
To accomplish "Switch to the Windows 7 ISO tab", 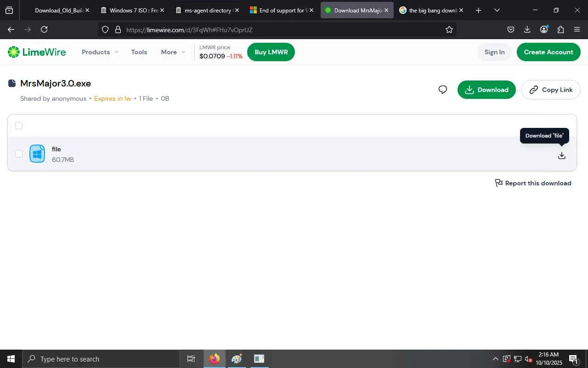I will 133,10.
